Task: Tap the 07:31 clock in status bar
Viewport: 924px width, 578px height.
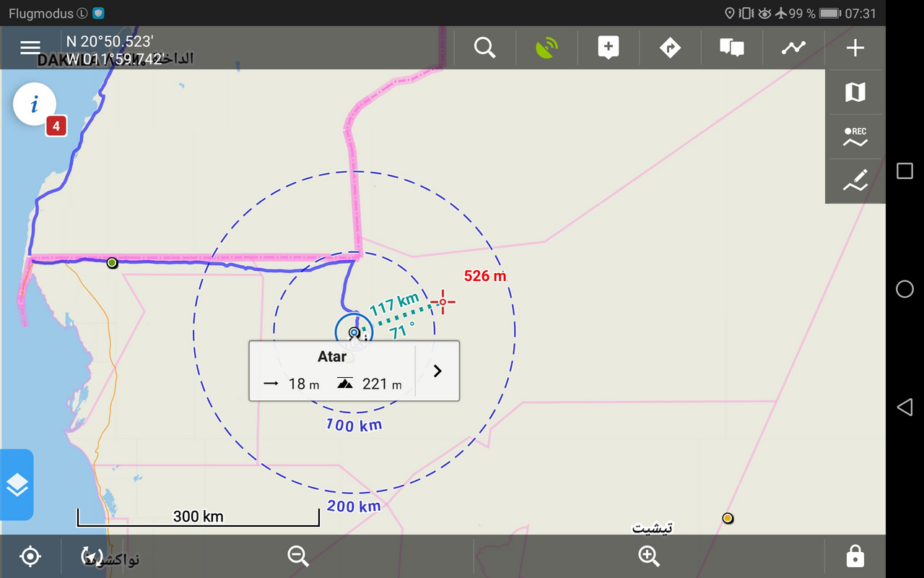Action: (x=860, y=14)
